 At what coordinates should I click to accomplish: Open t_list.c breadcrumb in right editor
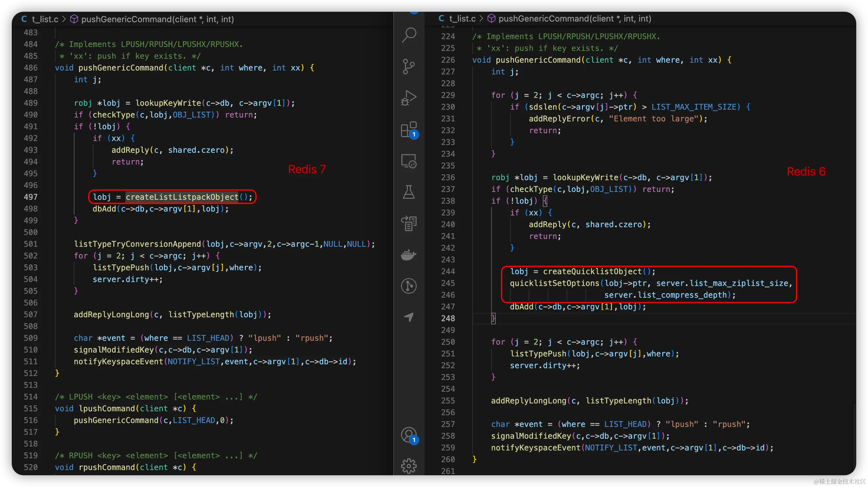click(462, 19)
